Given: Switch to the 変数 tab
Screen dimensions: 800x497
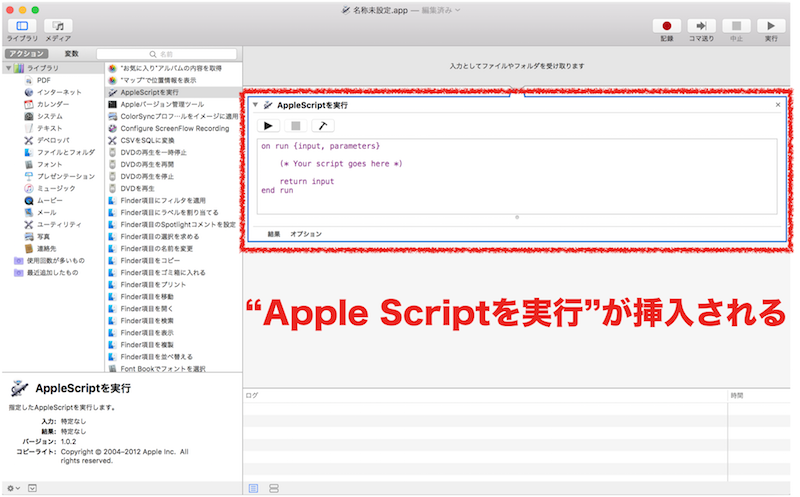Looking at the screenshot, I should [x=71, y=54].
